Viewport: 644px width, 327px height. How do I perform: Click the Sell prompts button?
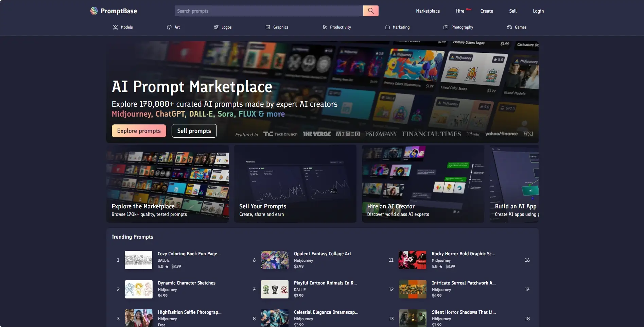click(194, 131)
